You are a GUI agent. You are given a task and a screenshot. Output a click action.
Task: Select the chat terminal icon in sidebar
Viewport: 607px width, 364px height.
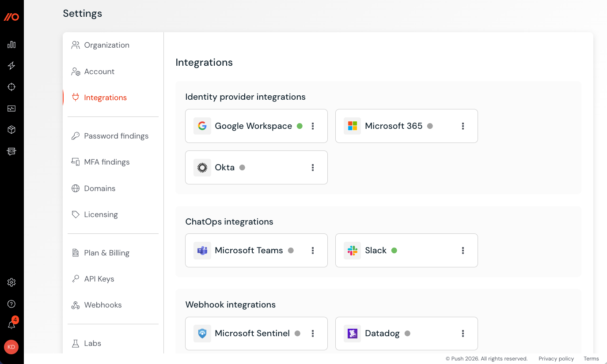[x=12, y=151]
